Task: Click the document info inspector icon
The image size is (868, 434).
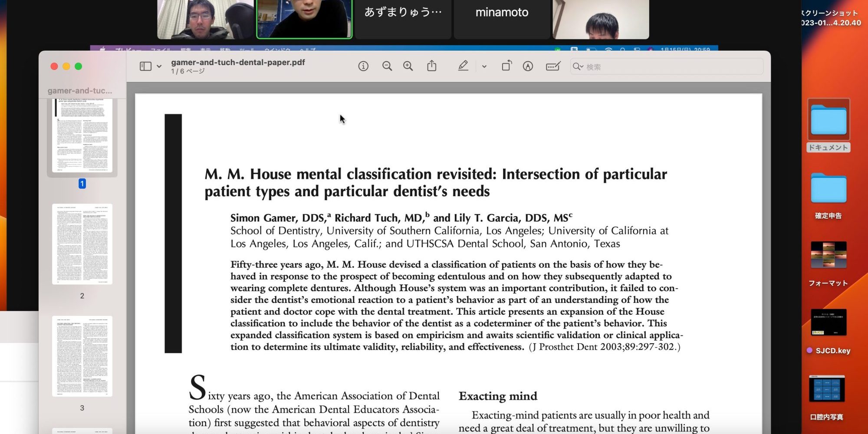Action: [x=363, y=66]
